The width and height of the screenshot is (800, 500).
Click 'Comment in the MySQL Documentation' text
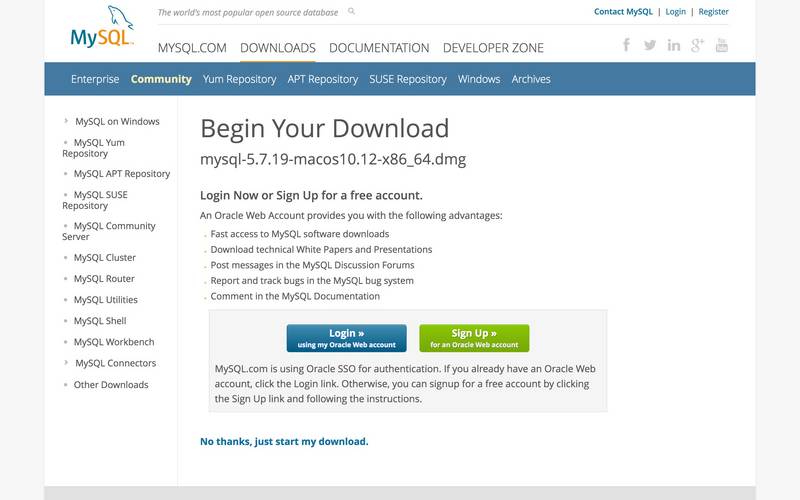pos(295,296)
